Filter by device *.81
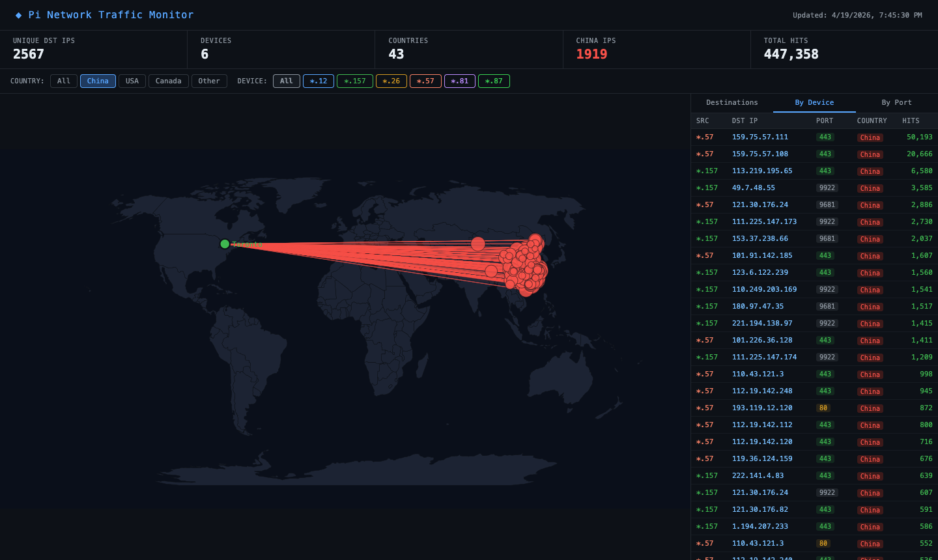The image size is (938, 560). pos(460,81)
